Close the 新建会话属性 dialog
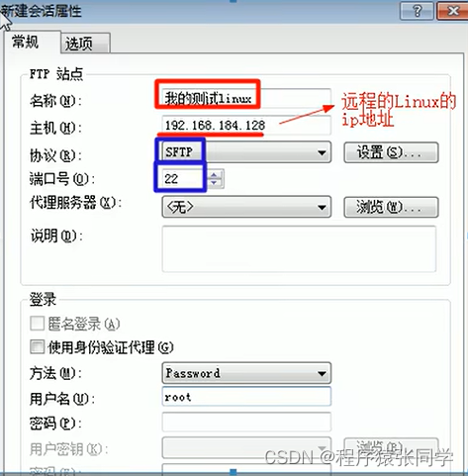Screen dimensions: 468x476 click(x=452, y=11)
